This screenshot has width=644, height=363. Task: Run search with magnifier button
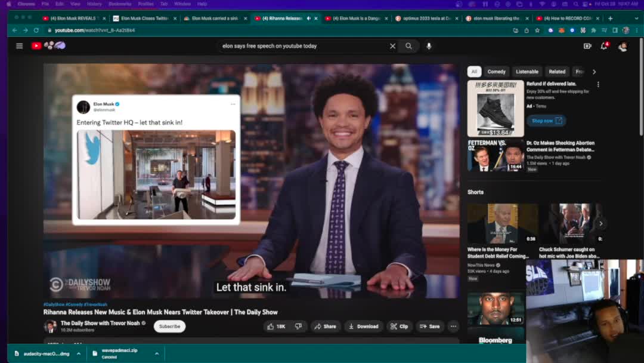[x=408, y=46]
